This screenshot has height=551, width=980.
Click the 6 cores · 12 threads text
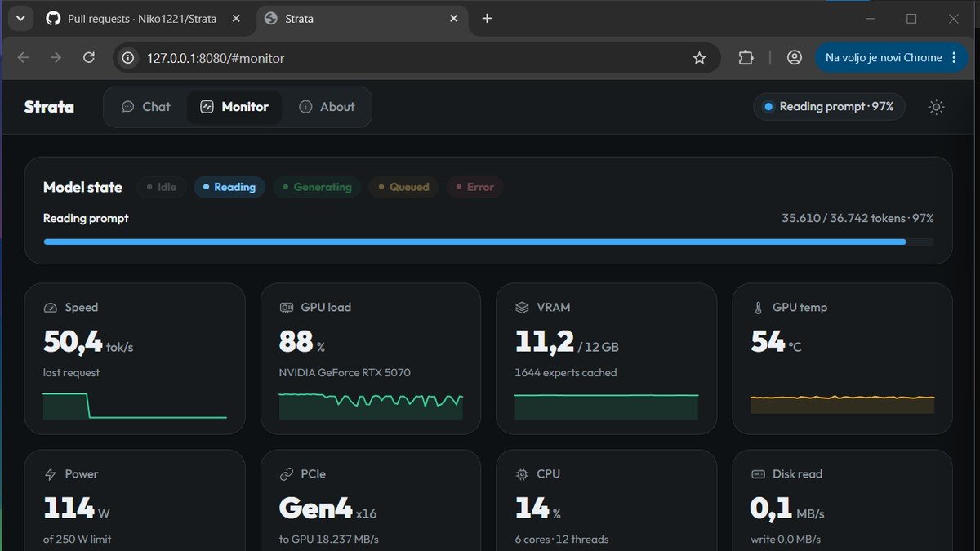562,540
